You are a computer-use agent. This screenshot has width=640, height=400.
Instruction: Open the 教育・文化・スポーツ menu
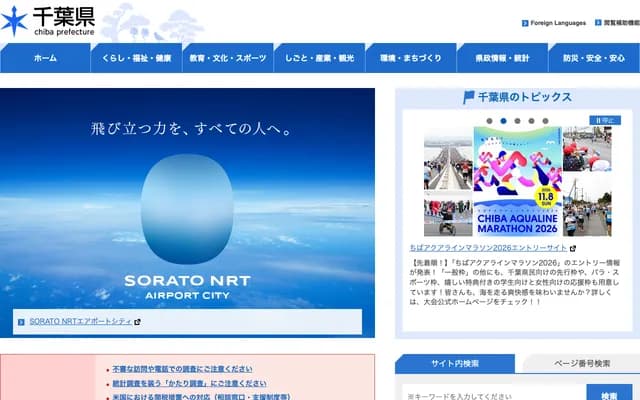coord(228,58)
